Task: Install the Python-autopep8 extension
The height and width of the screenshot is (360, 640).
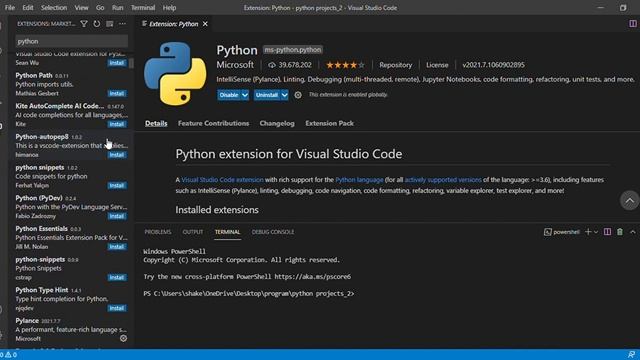Action: click(117, 155)
